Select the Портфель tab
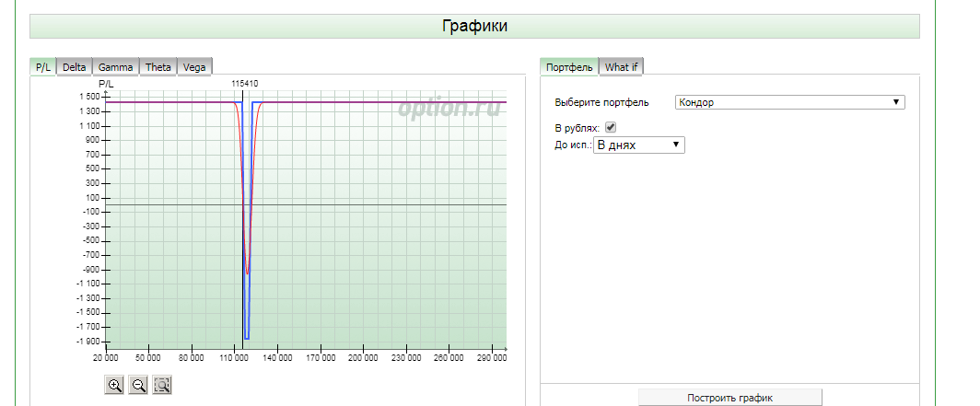 click(x=569, y=67)
